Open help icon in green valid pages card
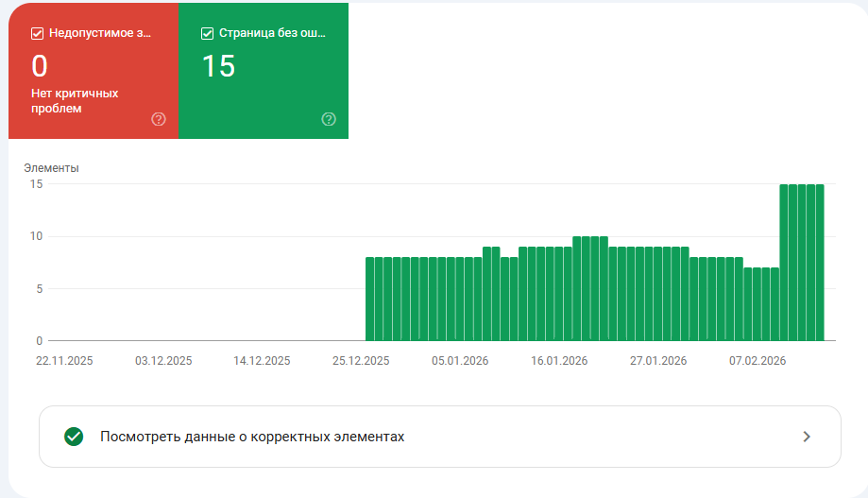 pyautogui.click(x=329, y=119)
